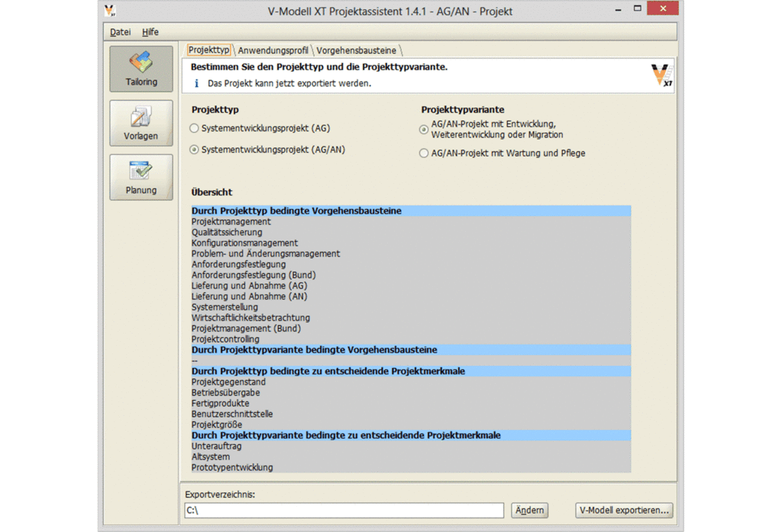
Task: Select the 'Unterauftrag' row
Action: point(411,447)
